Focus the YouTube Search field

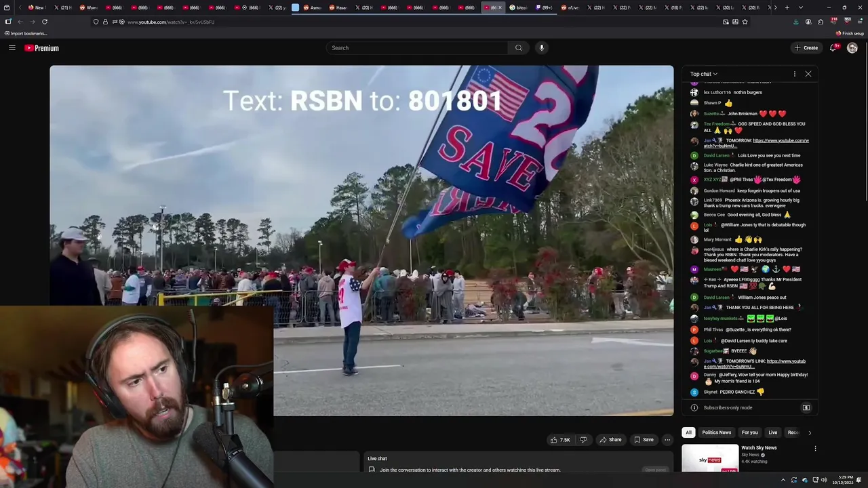click(416, 47)
